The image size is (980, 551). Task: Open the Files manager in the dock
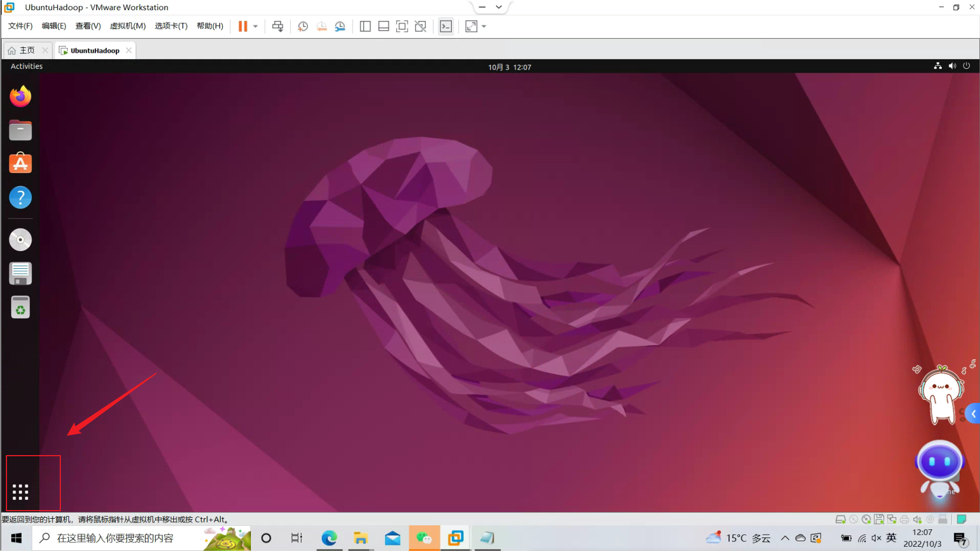20,130
